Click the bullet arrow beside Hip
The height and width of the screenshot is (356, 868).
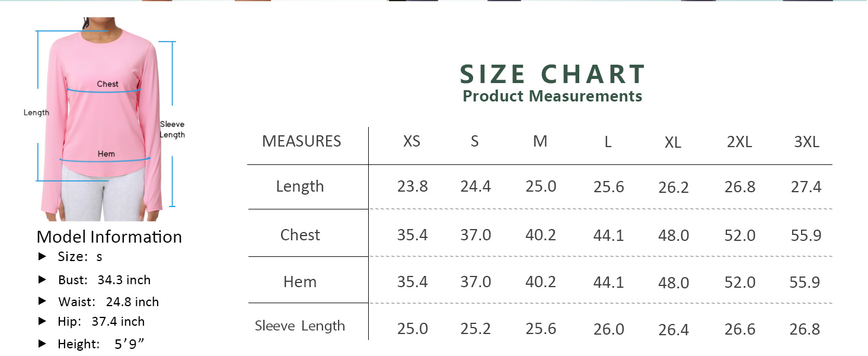[42, 321]
